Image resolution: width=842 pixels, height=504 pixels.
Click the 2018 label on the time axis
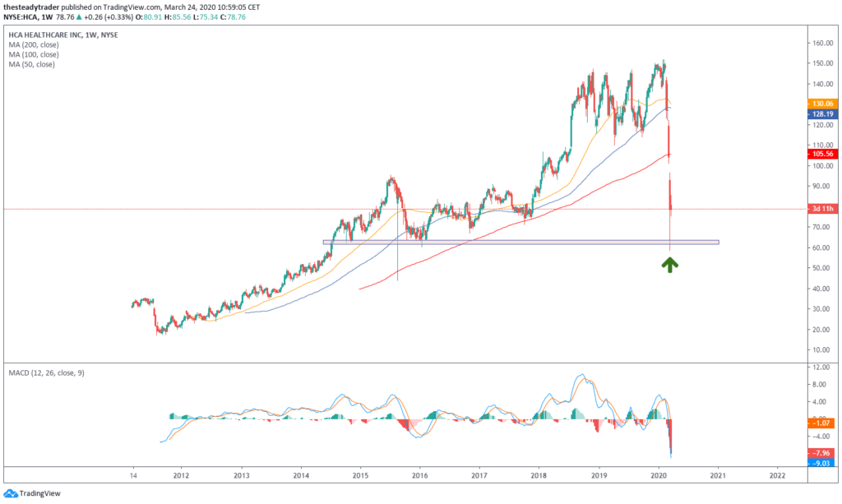539,475
